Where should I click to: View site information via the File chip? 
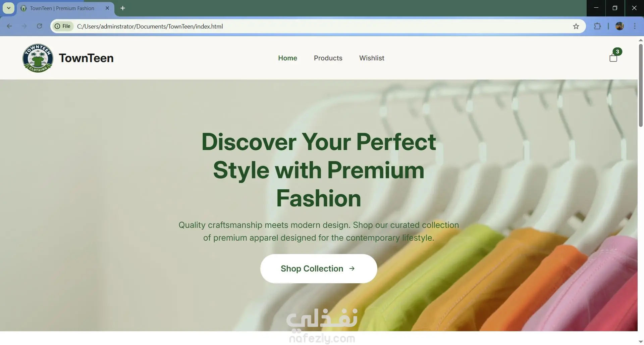63,26
